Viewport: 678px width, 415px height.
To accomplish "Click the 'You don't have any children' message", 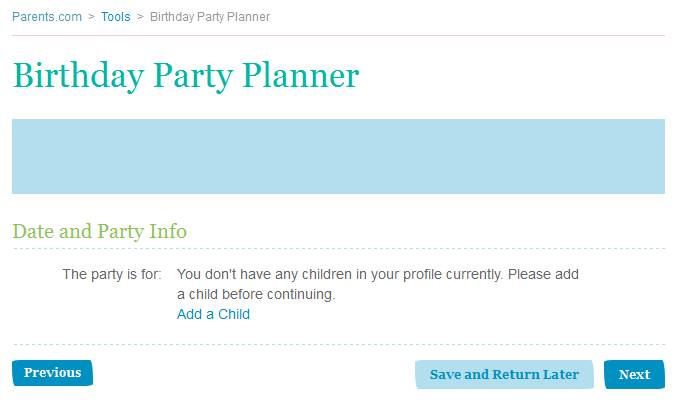I will coord(378,274).
